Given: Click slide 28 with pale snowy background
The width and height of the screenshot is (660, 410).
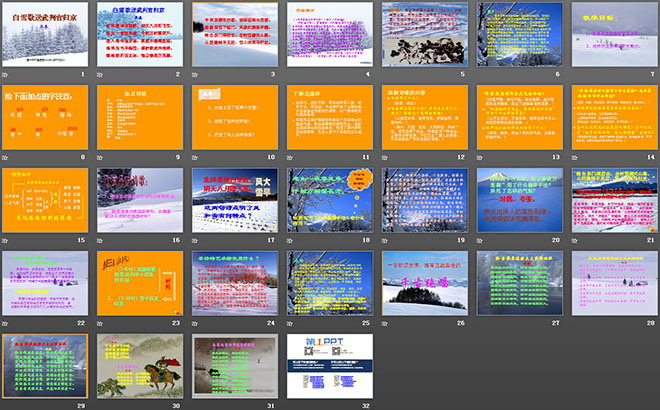Looking at the screenshot, I should coord(610,282).
